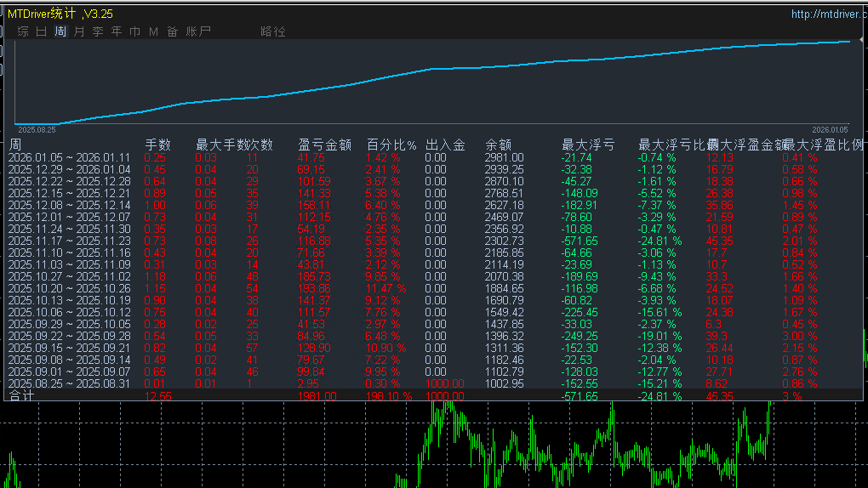Select the 2026.01.05 ~ 2026.01.11 week row

(69, 157)
